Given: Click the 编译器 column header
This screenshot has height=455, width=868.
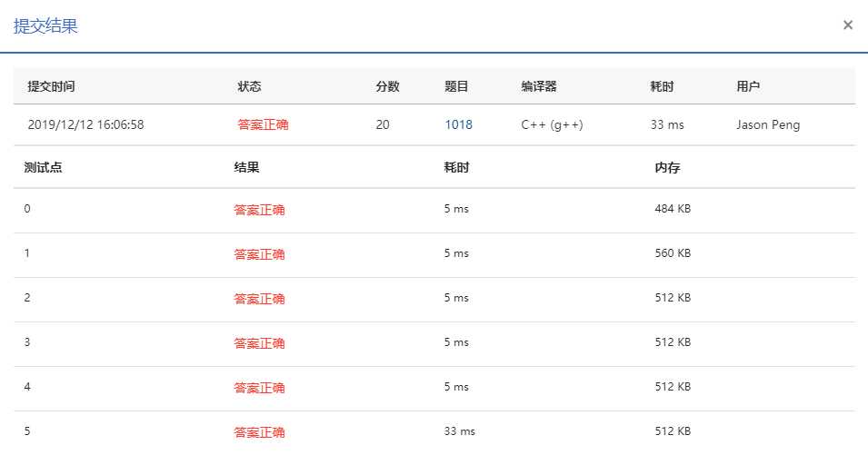Looking at the screenshot, I should [538, 86].
